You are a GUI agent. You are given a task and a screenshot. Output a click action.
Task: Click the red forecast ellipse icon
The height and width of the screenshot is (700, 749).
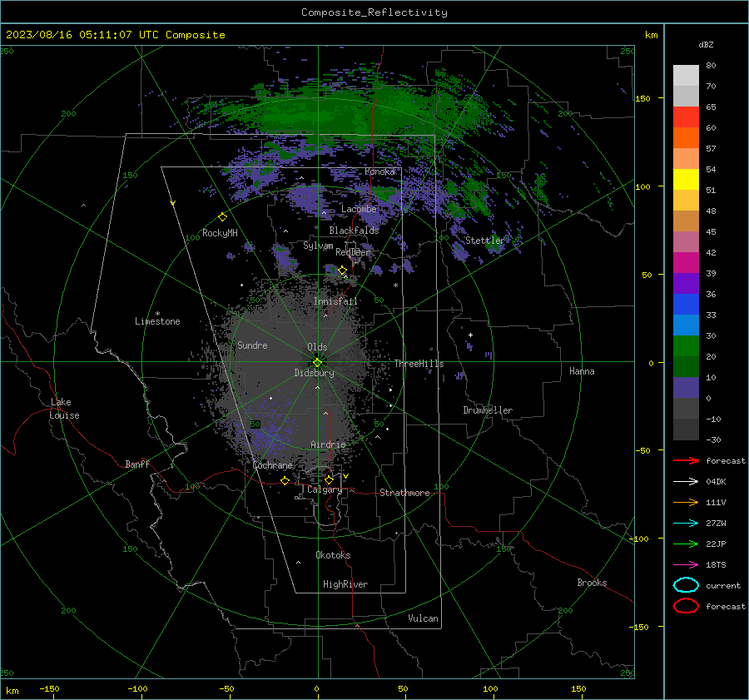point(686,606)
